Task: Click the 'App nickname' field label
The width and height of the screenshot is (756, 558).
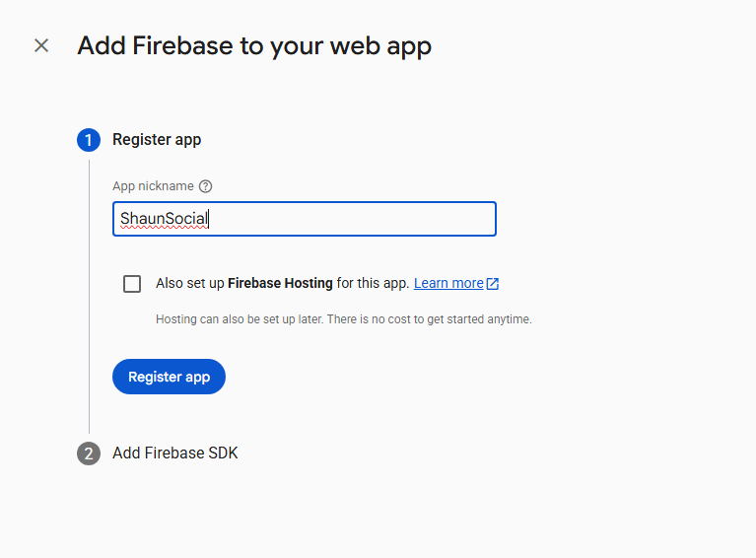Action: (153, 186)
